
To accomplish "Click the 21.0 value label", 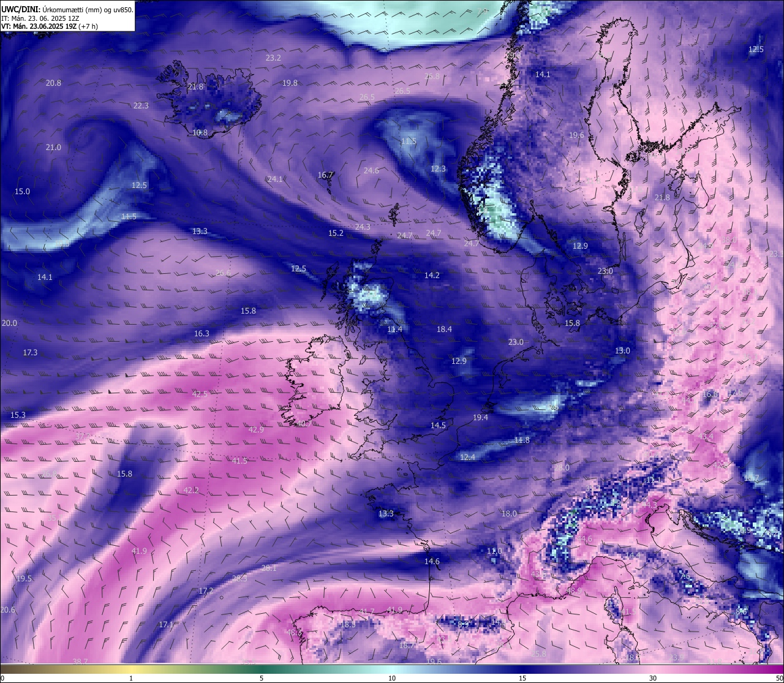I will pyautogui.click(x=53, y=148).
